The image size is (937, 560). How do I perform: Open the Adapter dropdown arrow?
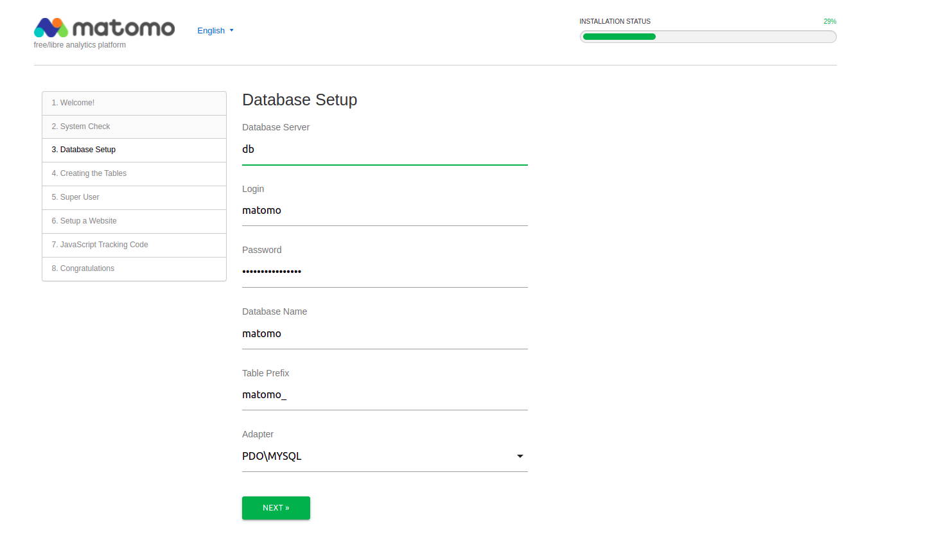(520, 456)
